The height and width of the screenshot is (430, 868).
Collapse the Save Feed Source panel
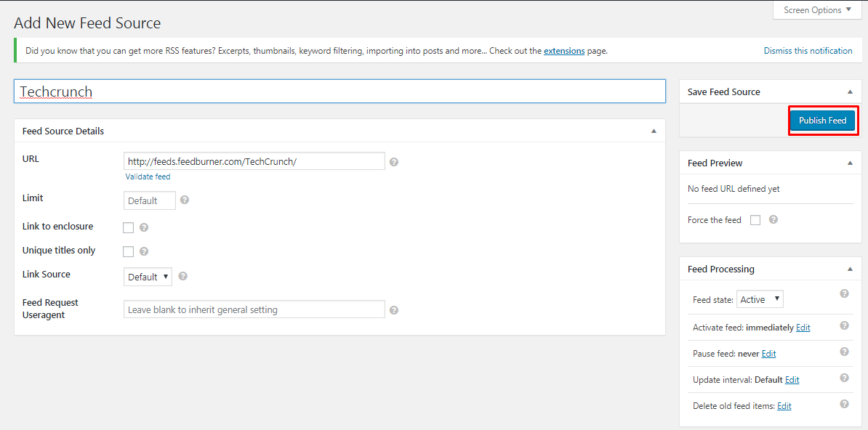coord(851,92)
